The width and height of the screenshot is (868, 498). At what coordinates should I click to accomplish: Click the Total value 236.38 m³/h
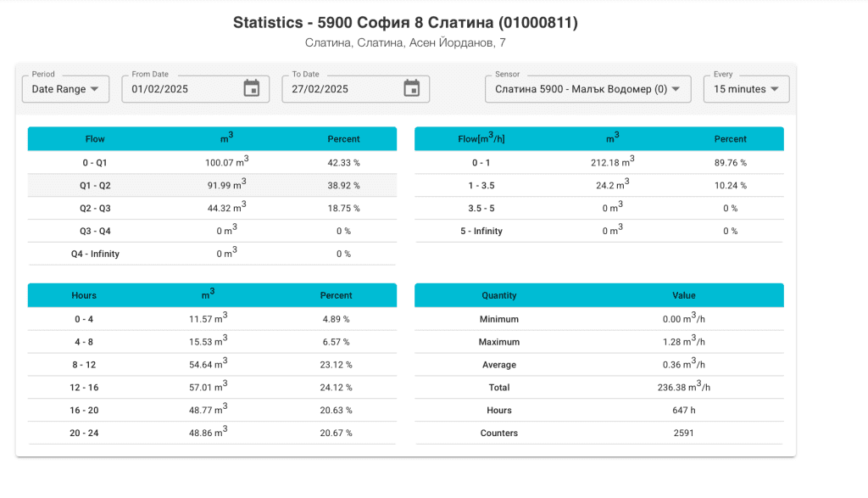(683, 387)
